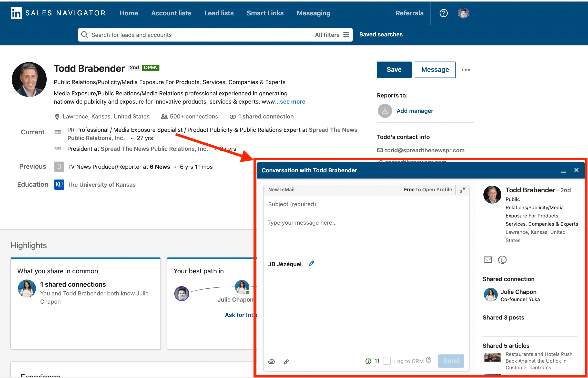Image resolution: width=588 pixels, height=378 pixels.
Task: Click the Type your message here area
Action: (366, 235)
